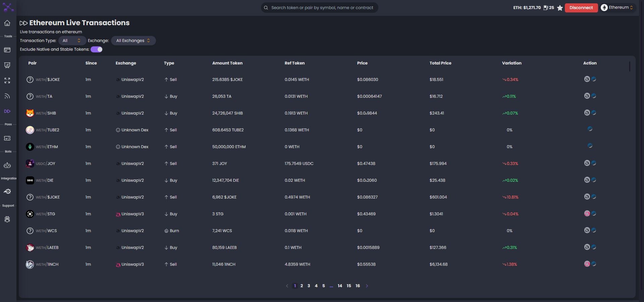This screenshot has height=302, width=644.
Task: Open the expand-arrows multichart icon in the sidebar
Action: click(x=7, y=81)
